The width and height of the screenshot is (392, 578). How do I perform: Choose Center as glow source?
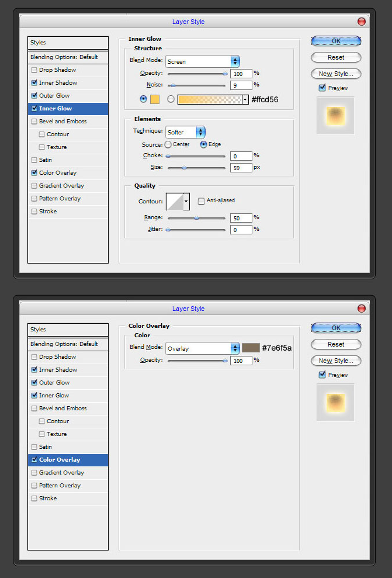(168, 144)
